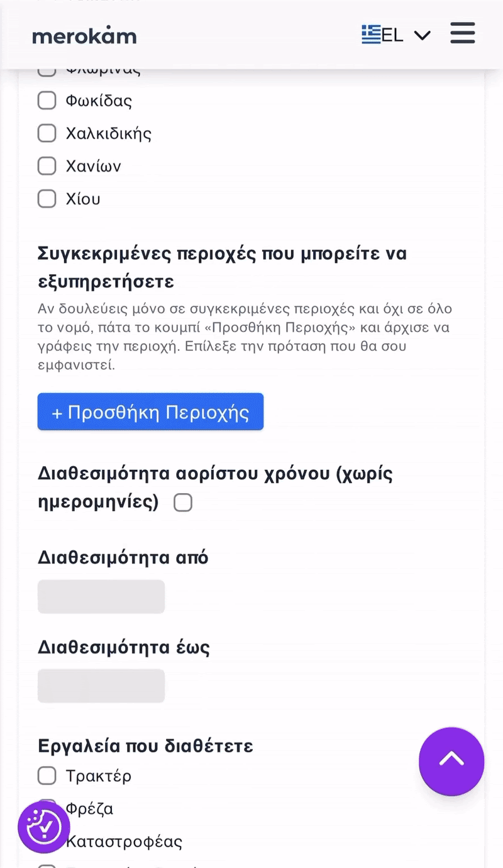The height and width of the screenshot is (868, 503).
Task: Click the Διαθεσιμότητα έως date field
Action: (x=101, y=686)
